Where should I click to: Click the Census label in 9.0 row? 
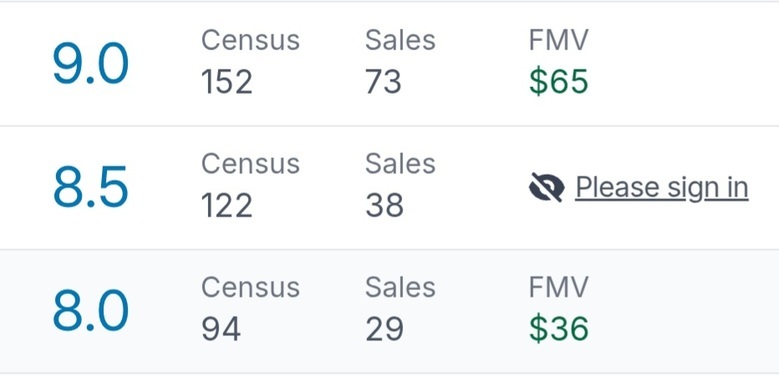[250, 40]
